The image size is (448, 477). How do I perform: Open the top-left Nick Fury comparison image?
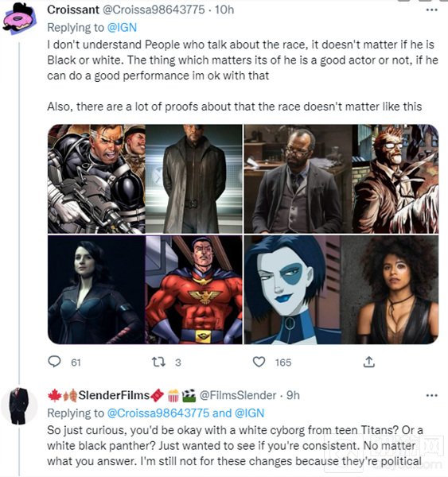click(145, 179)
